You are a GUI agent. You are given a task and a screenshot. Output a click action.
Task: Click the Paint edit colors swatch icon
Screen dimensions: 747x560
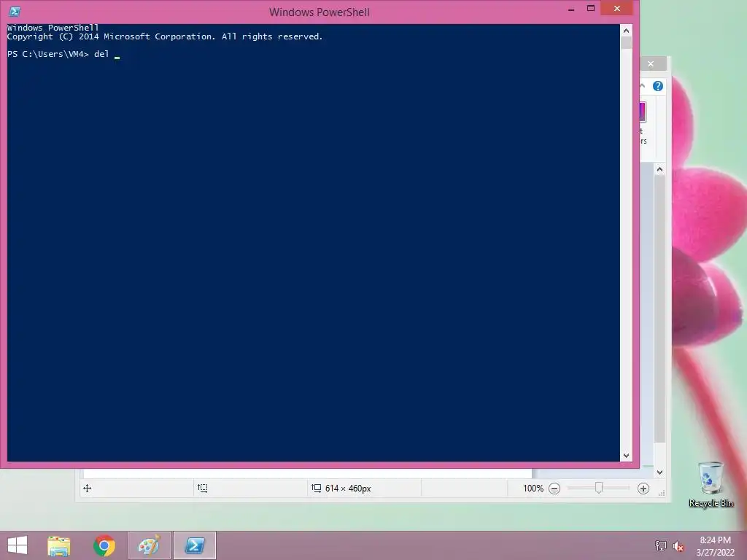click(642, 112)
